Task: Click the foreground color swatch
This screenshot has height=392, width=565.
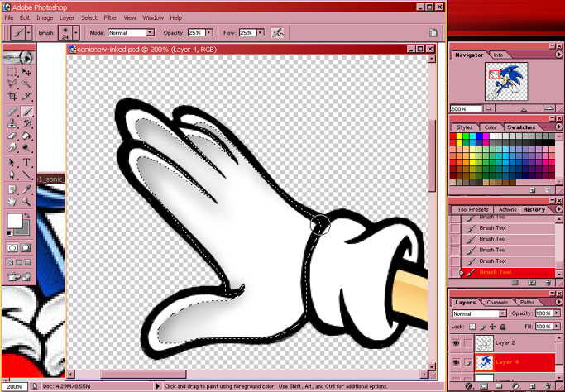Action: 15,221
